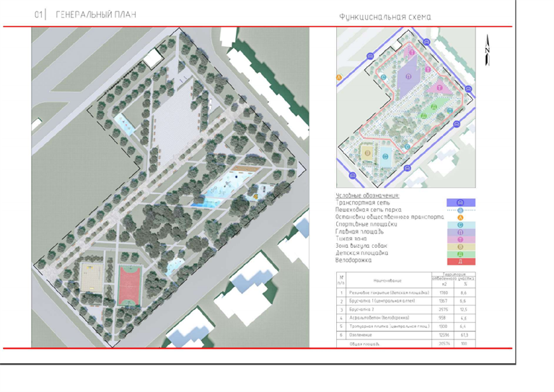Click the pedestrian network legend icon

click(460, 210)
